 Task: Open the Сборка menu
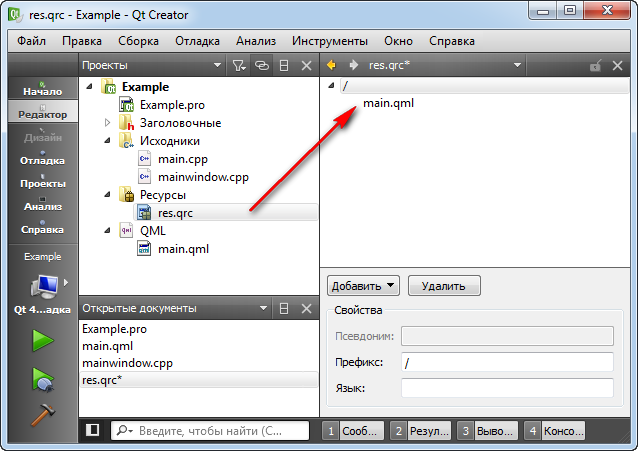[x=138, y=41]
